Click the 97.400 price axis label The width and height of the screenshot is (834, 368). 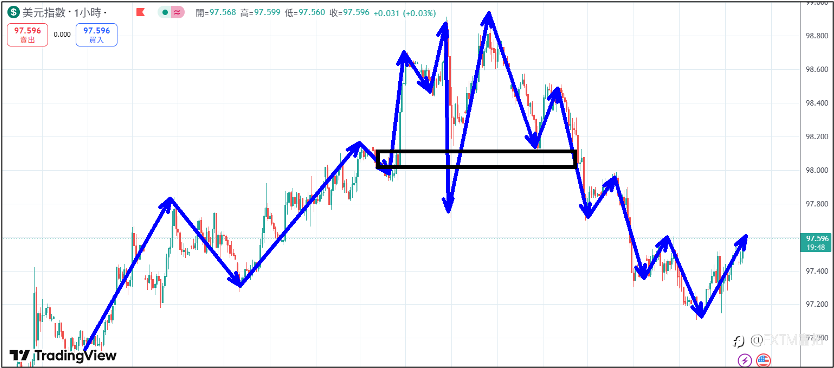pyautogui.click(x=816, y=272)
